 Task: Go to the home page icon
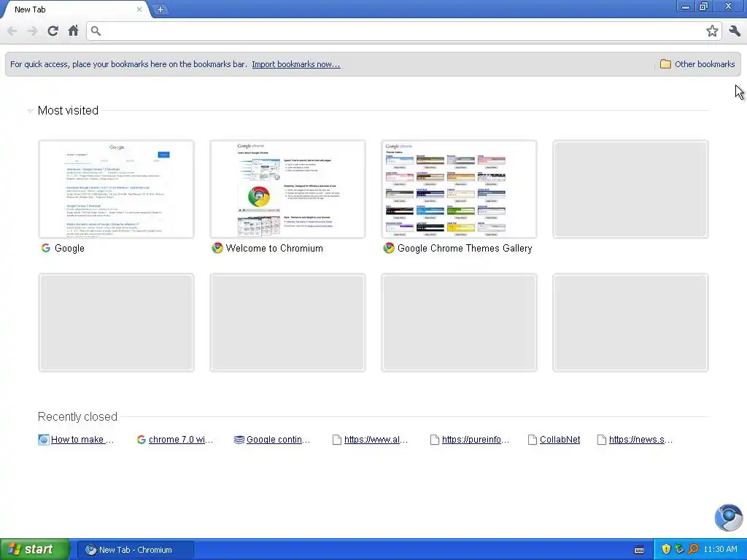tap(73, 31)
